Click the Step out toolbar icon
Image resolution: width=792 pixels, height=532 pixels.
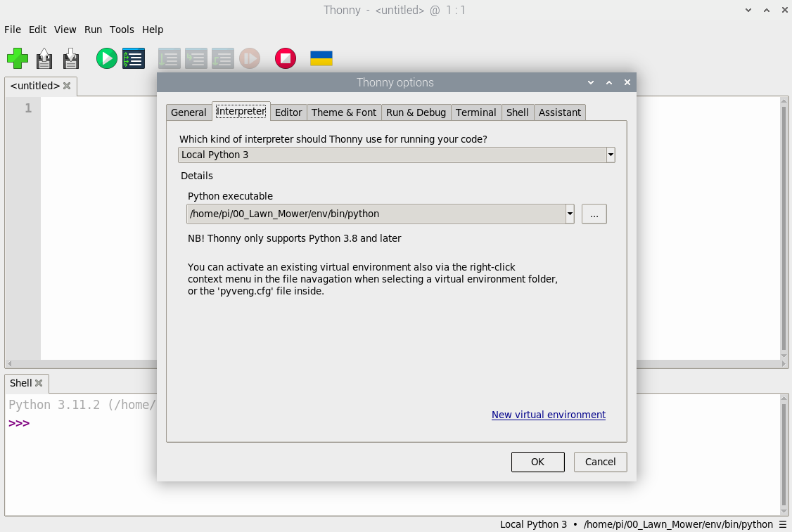click(x=223, y=58)
